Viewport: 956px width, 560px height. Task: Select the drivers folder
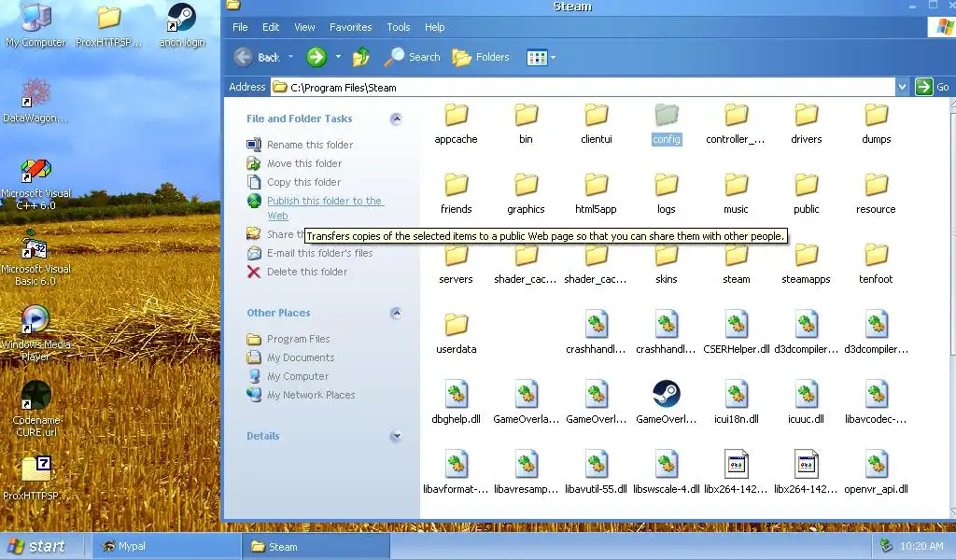(x=806, y=124)
